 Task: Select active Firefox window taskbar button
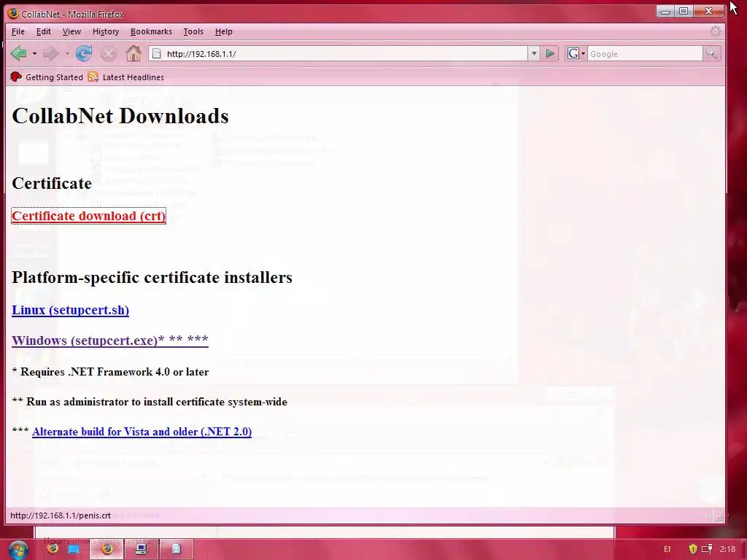point(107,549)
